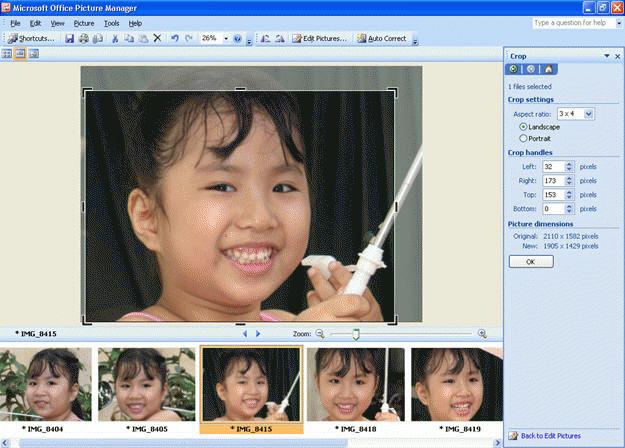Select the Landscape radio button
The width and height of the screenshot is (625, 448).
coord(524,127)
